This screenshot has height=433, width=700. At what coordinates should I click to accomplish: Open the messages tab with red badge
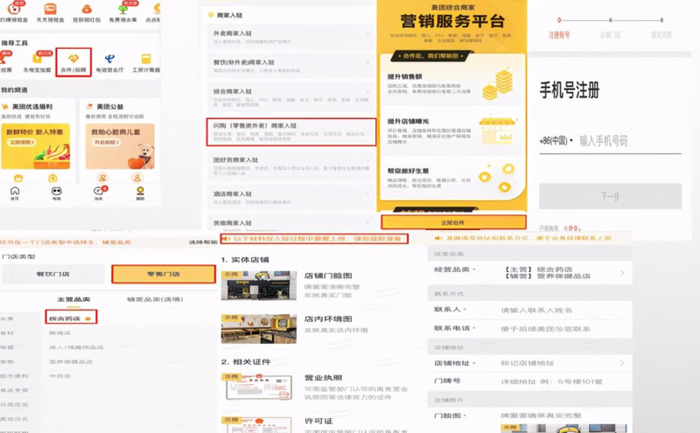(x=98, y=191)
